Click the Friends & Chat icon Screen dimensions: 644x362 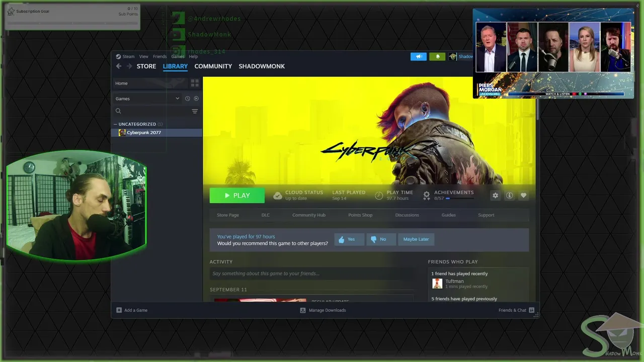(x=531, y=310)
